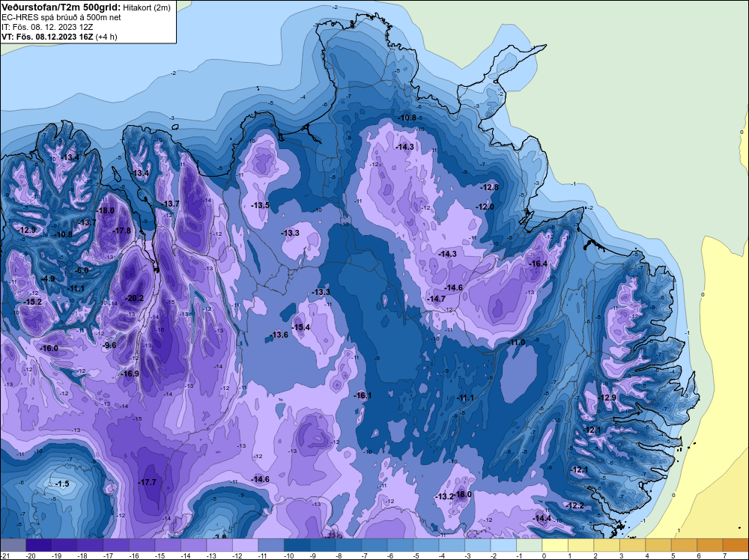
Task: Click the -13.6 temperature label
Action: click(x=279, y=335)
